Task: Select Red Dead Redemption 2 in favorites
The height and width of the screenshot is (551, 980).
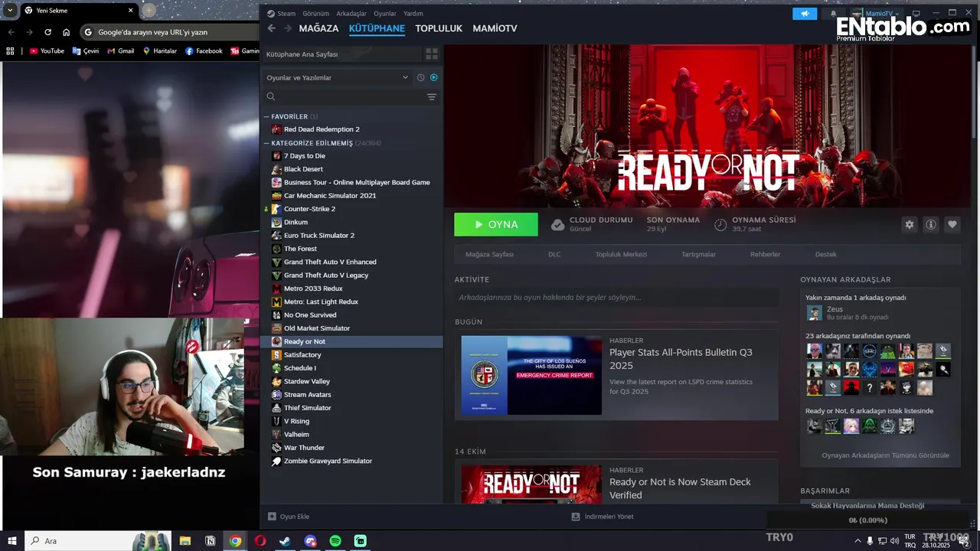Action: [322, 129]
